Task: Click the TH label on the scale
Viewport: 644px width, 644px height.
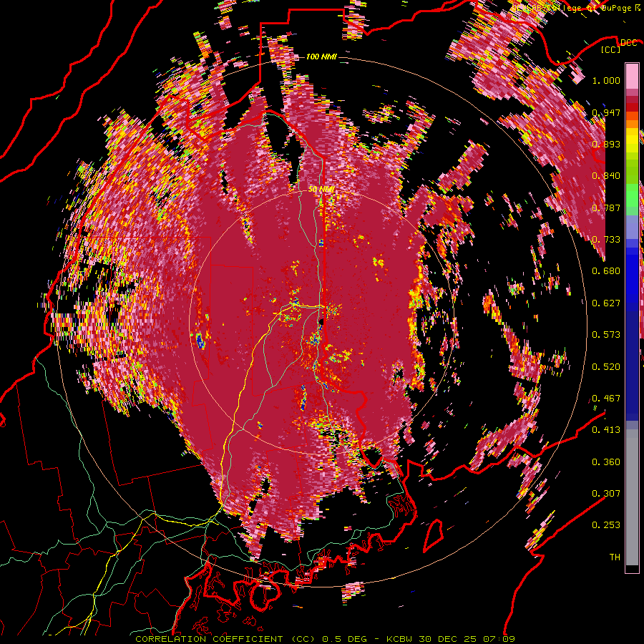Action: tap(615, 557)
